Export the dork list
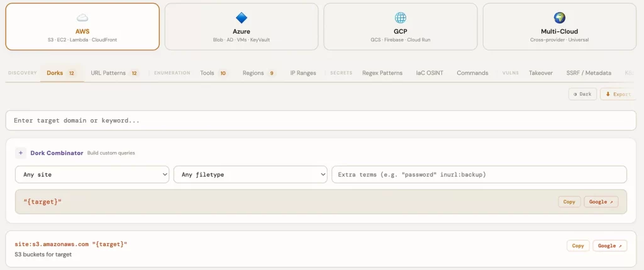644x270 pixels. coord(618,94)
